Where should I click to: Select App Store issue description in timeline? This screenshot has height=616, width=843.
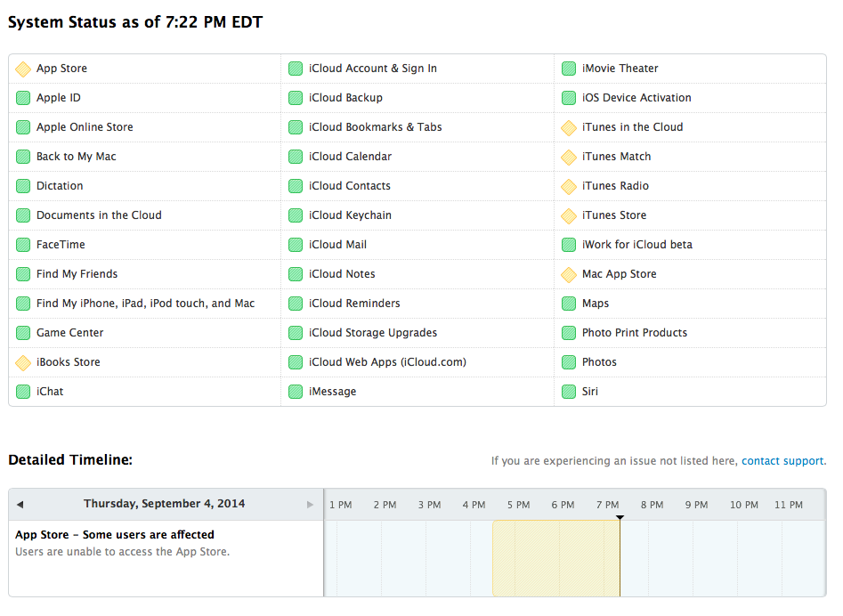pos(122,552)
